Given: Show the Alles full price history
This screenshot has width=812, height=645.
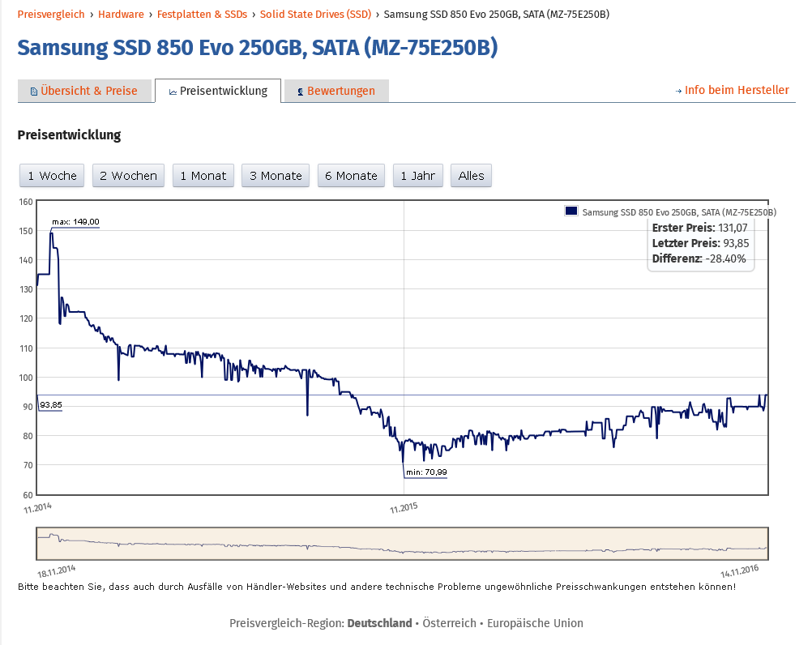Looking at the screenshot, I should coord(472,176).
